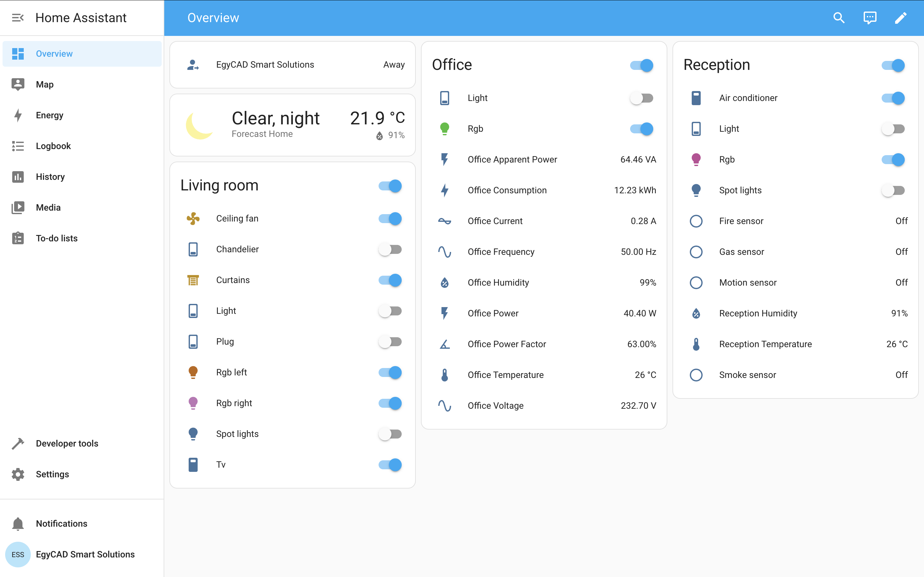Click the Office Humidity value
The height and width of the screenshot is (577, 924).
(x=647, y=282)
